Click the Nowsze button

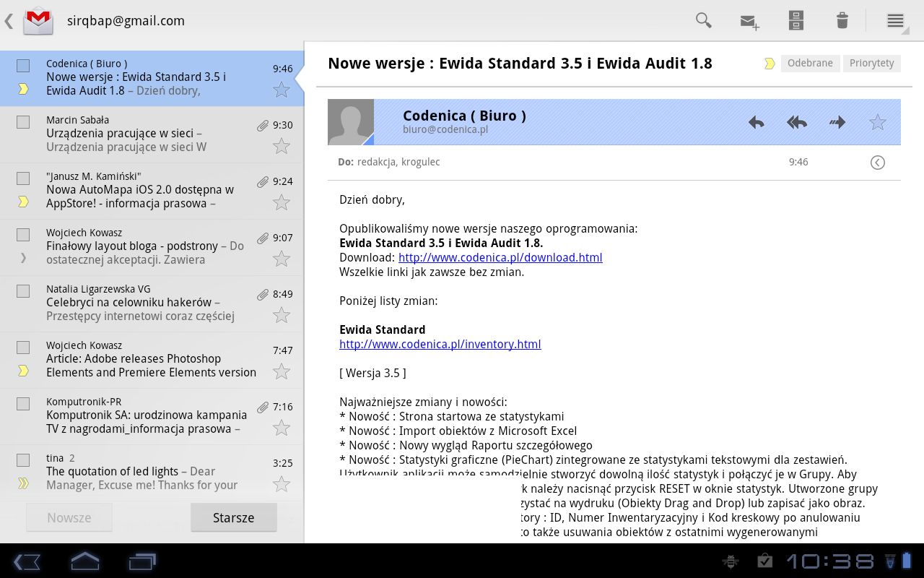coord(69,517)
